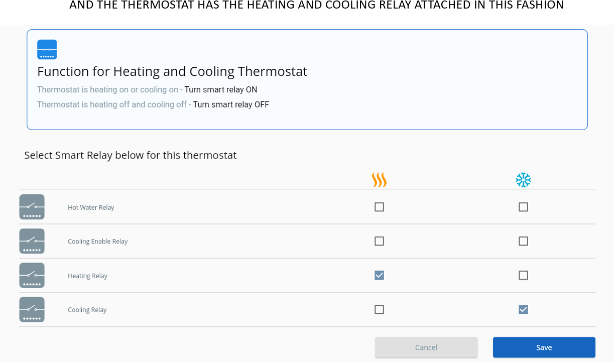The width and height of the screenshot is (614, 364).
Task: Enable heating for Hot Water Relay
Action: click(379, 207)
